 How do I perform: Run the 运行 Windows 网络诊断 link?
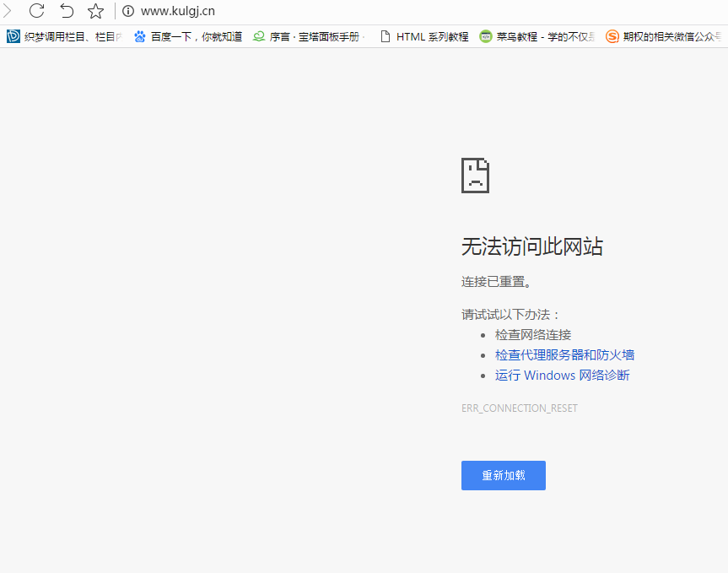click(x=562, y=376)
